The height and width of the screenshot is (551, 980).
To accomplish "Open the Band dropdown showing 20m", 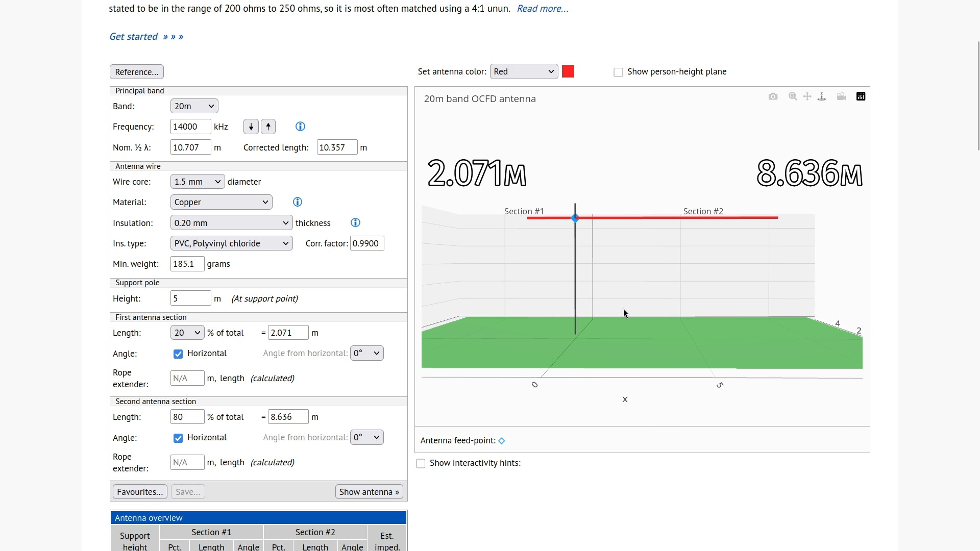I will point(194,106).
